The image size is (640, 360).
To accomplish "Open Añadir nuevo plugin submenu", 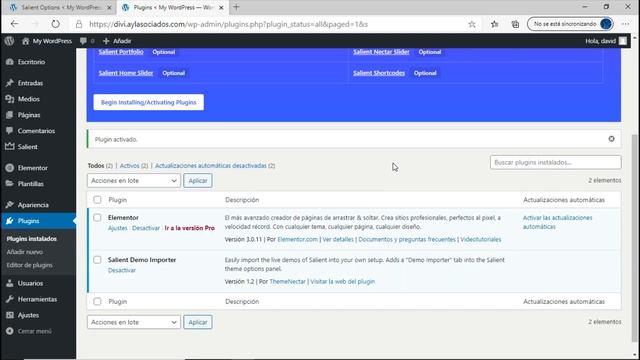I will point(24,252).
